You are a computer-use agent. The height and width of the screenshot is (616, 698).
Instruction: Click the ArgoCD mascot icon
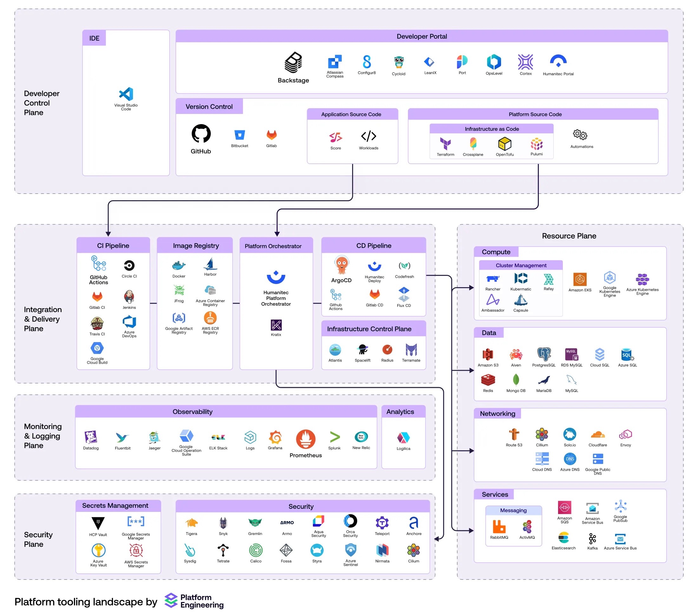click(x=341, y=265)
